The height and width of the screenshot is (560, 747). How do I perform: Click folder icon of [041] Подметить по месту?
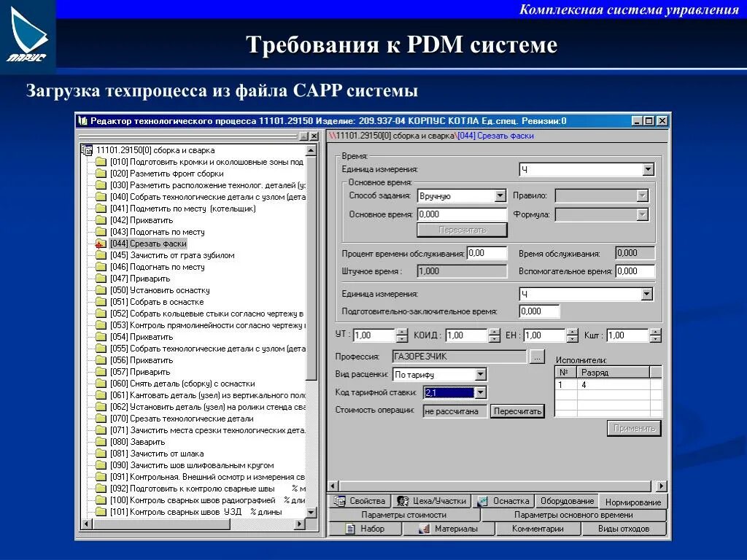click(101, 209)
